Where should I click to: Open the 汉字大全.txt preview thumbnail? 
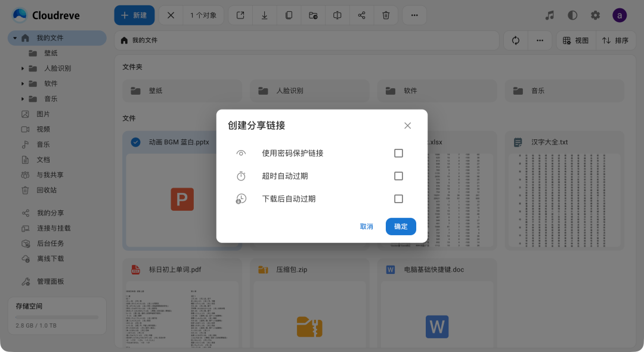point(564,201)
